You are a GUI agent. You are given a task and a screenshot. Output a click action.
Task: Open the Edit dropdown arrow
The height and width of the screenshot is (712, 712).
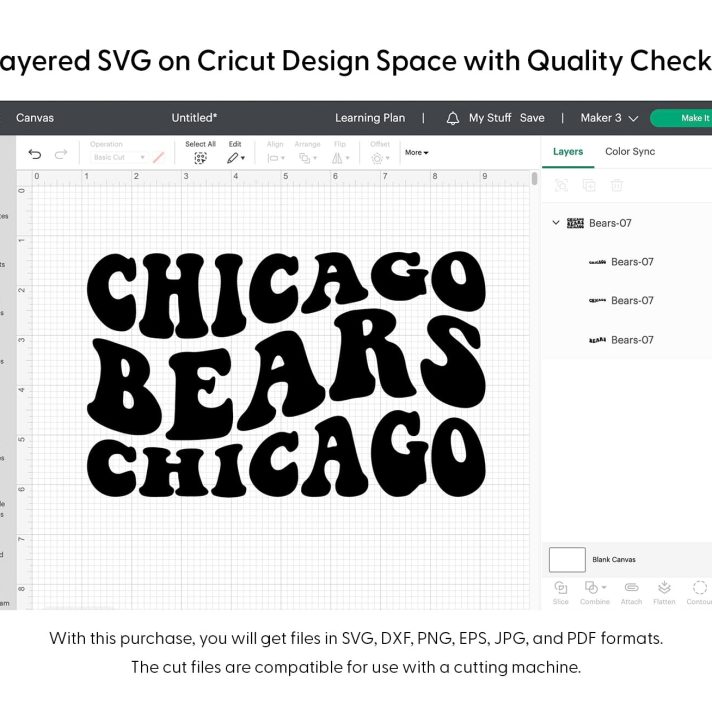pos(243,158)
